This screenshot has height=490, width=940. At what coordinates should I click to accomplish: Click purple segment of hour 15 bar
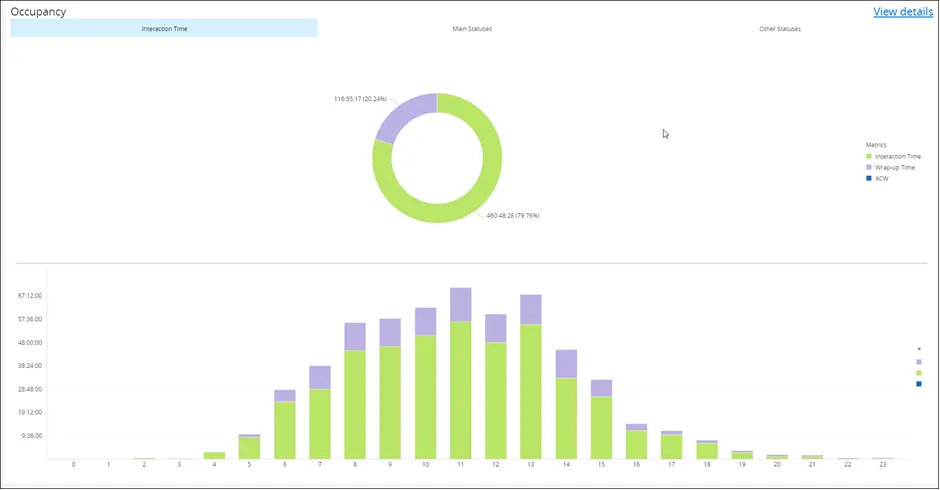(x=601, y=388)
